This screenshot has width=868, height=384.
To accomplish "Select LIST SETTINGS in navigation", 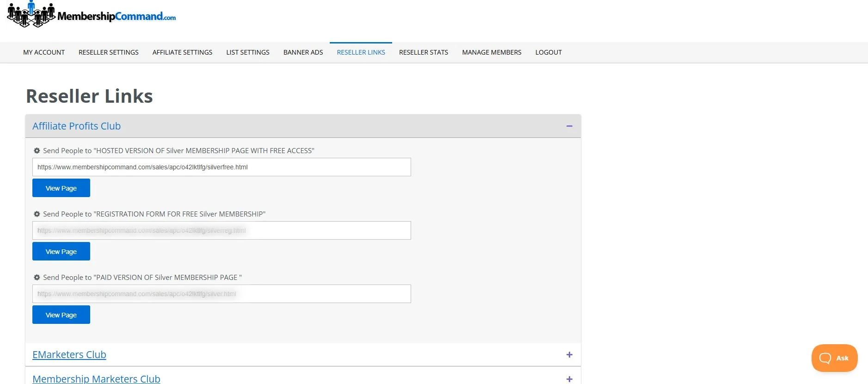I will (x=248, y=52).
